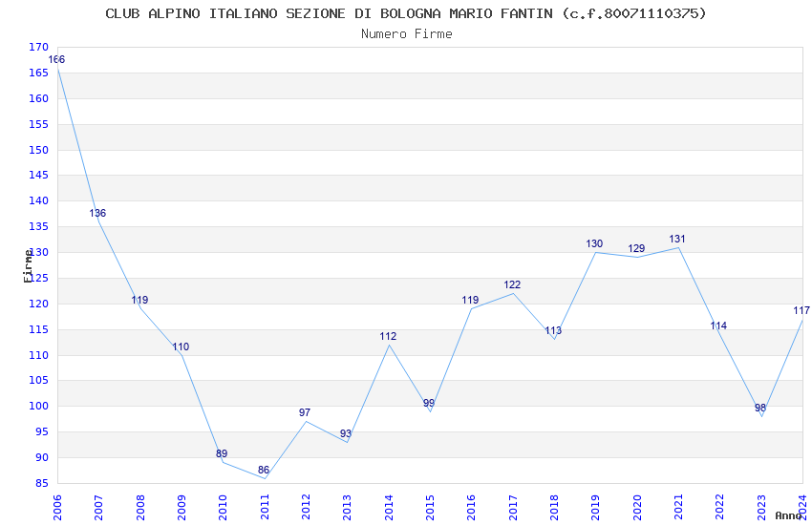Click the 2021 year tick label
Image resolution: width=812 pixels, height=525 pixels.
click(678, 508)
